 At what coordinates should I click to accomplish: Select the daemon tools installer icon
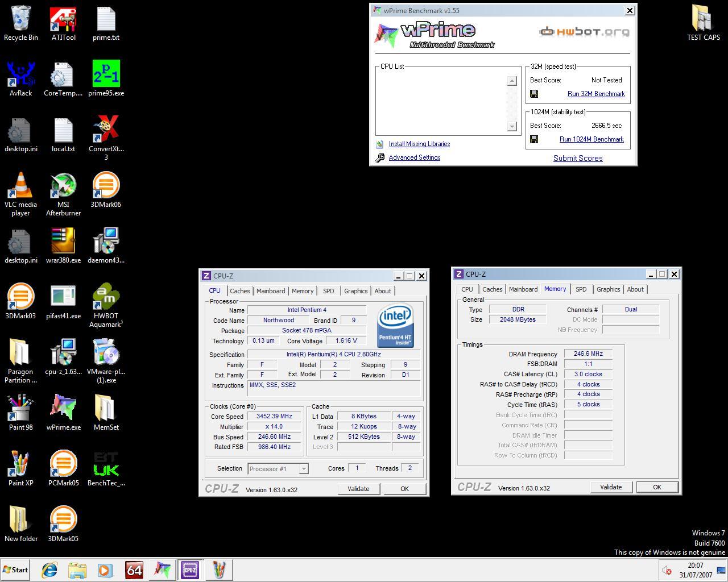pos(106,247)
